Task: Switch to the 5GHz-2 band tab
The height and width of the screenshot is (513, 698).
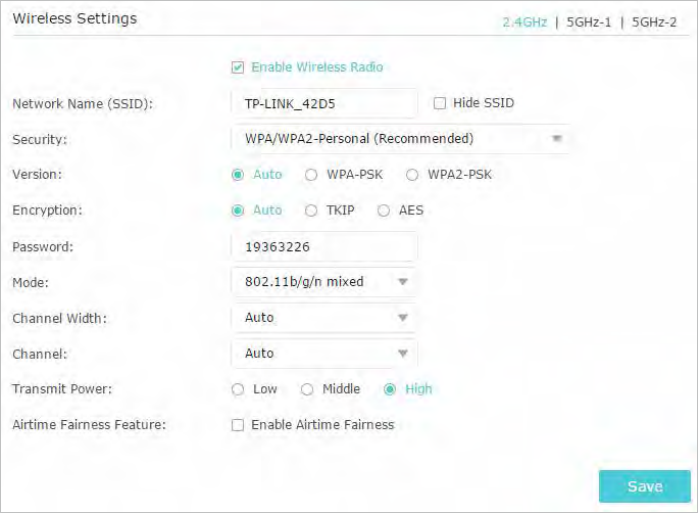Action: 654,22
